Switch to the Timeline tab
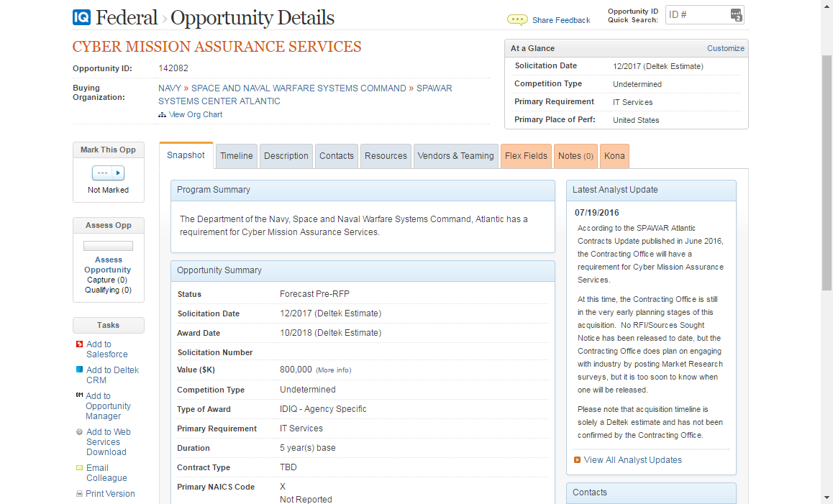The image size is (833, 504). (236, 155)
